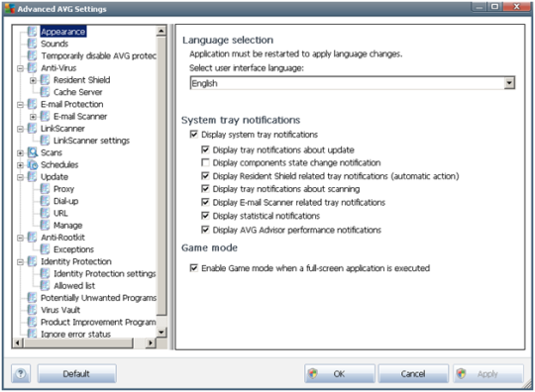Collapse the Identity Protection tree node
This screenshot has width=535, height=392.
pyautogui.click(x=20, y=261)
